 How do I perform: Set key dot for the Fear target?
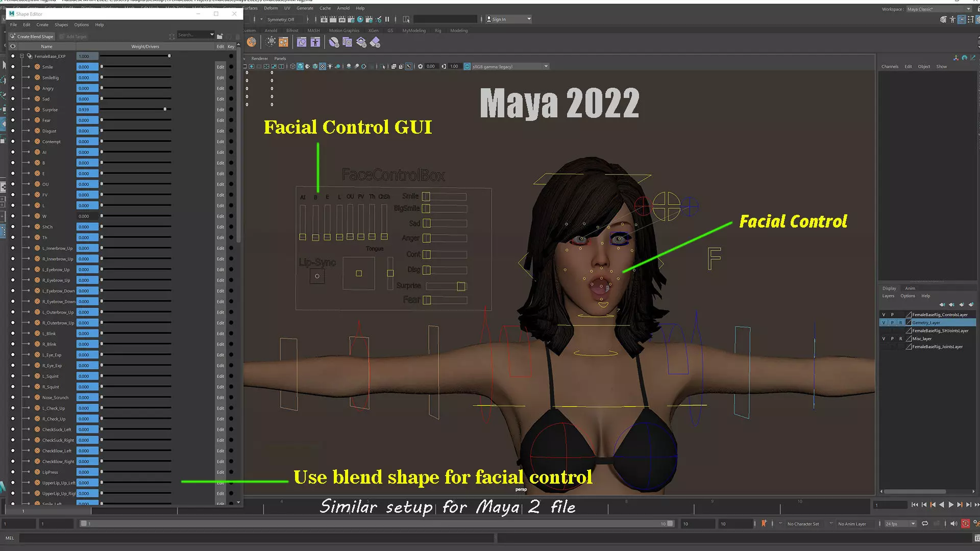[x=231, y=120]
